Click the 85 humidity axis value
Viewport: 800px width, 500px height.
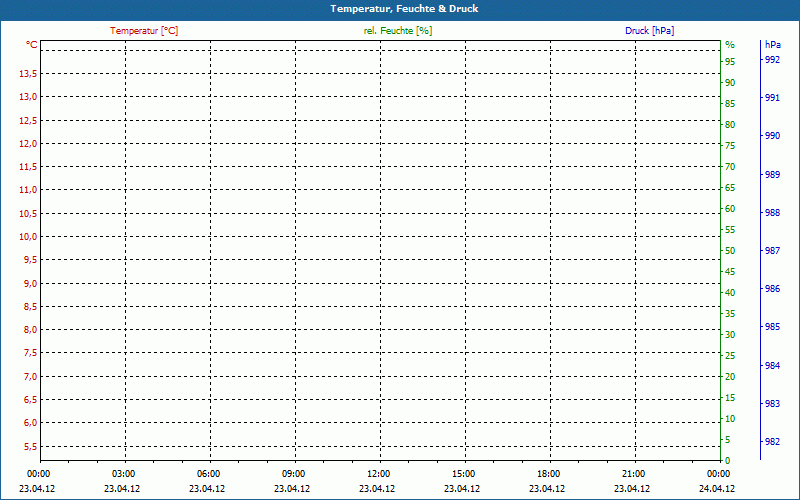pos(730,104)
